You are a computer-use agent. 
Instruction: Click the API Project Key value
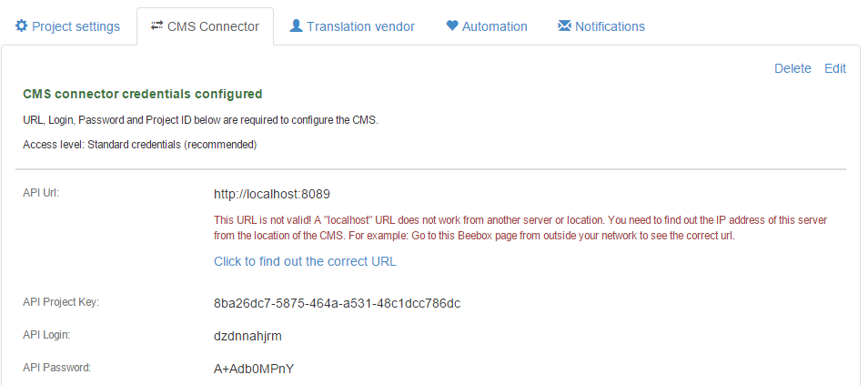(337, 303)
